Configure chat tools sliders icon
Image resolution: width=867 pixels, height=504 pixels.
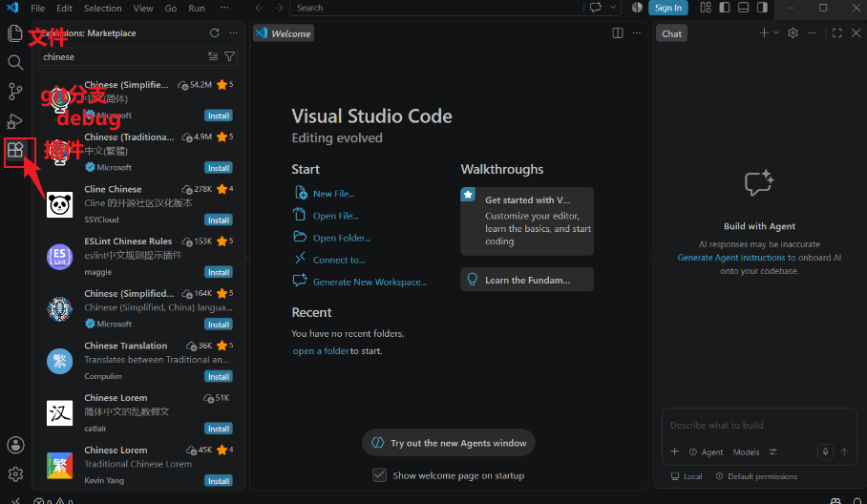coord(773,451)
